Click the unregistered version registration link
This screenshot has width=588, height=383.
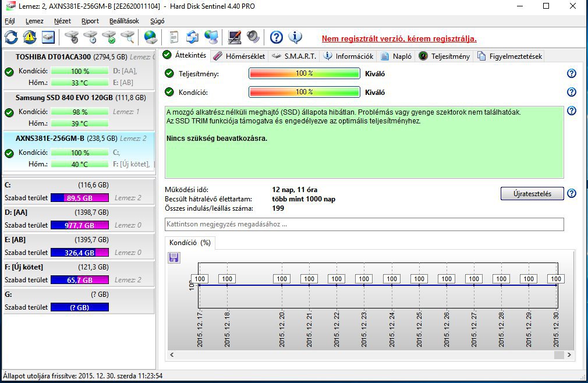click(x=399, y=38)
